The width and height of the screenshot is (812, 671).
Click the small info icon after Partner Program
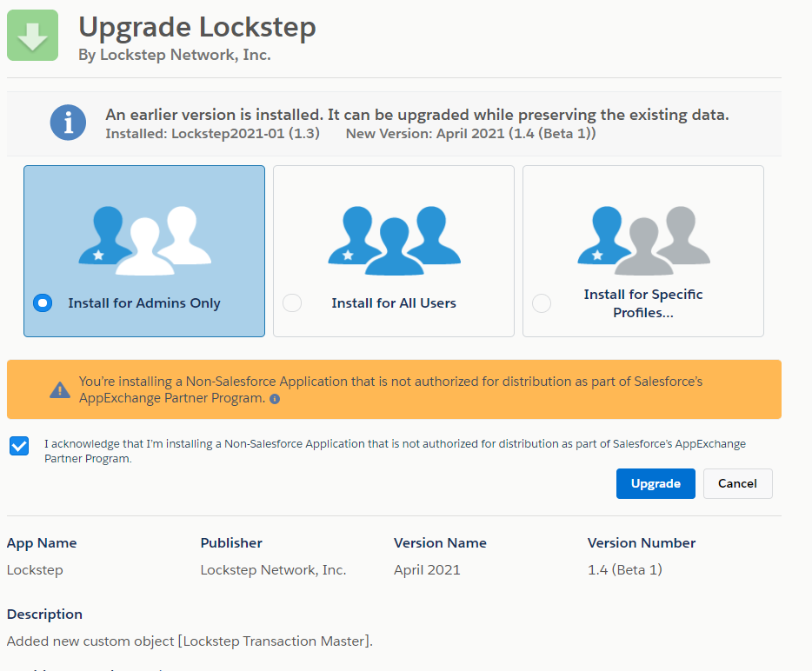[x=275, y=399]
